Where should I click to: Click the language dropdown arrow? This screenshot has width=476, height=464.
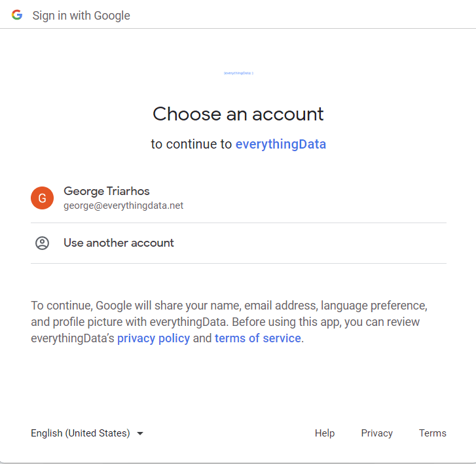pyautogui.click(x=140, y=433)
